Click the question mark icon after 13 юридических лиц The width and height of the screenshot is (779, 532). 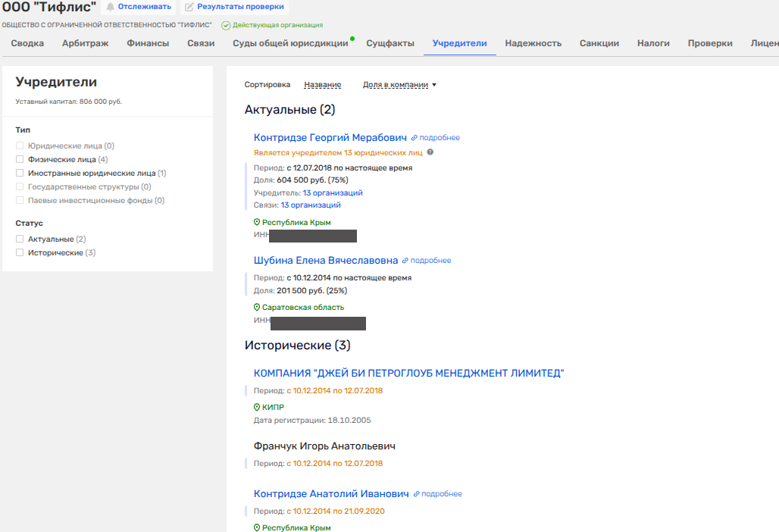point(430,152)
